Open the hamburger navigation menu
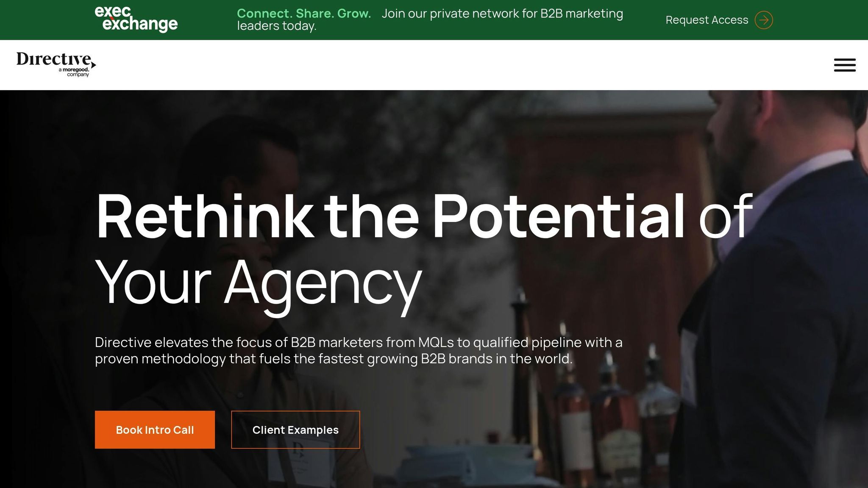The width and height of the screenshot is (868, 488). click(x=844, y=65)
